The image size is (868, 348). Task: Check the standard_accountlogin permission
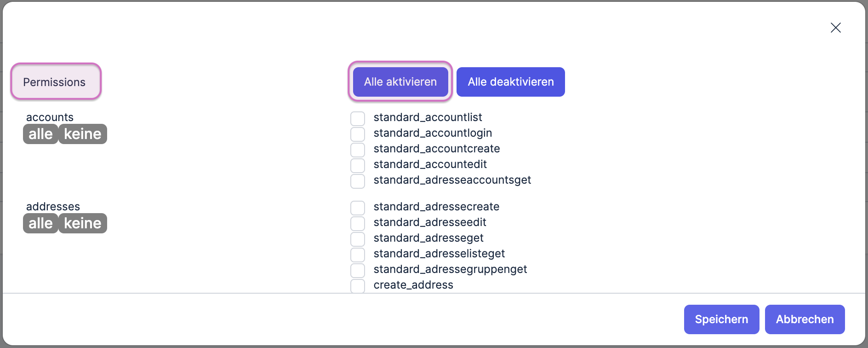358,134
